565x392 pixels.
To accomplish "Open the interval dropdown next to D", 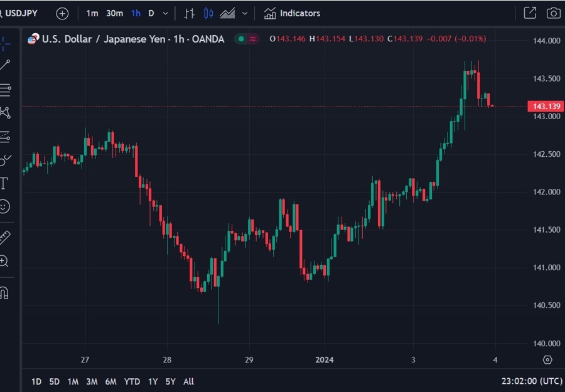I will pyautogui.click(x=166, y=13).
